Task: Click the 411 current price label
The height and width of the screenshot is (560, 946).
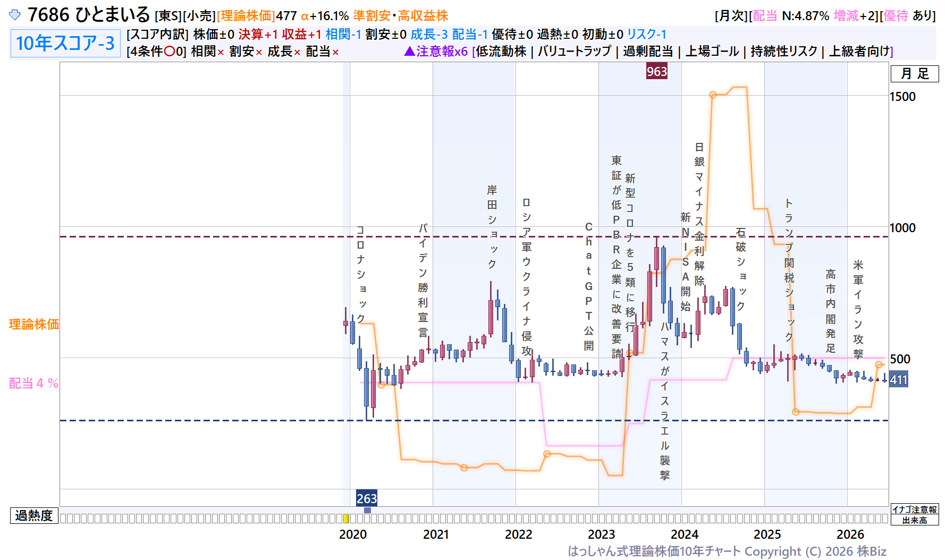Action: pos(899,380)
